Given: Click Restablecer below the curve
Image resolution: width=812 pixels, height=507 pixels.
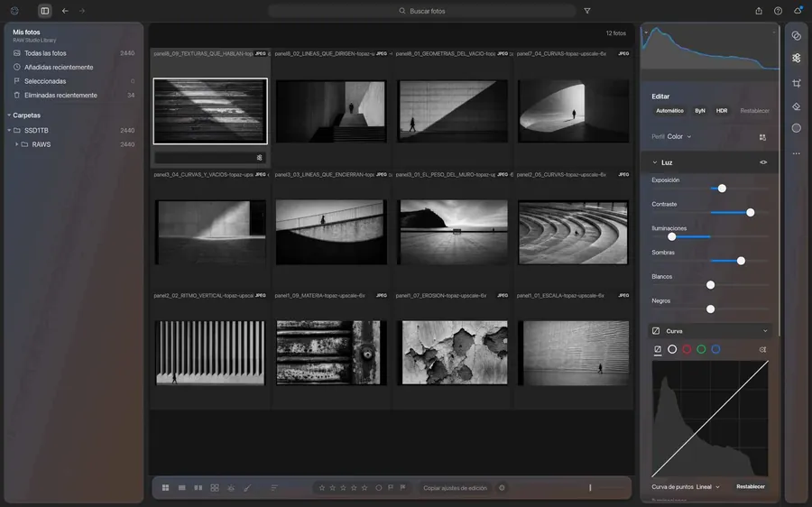Looking at the screenshot, I should click(751, 487).
